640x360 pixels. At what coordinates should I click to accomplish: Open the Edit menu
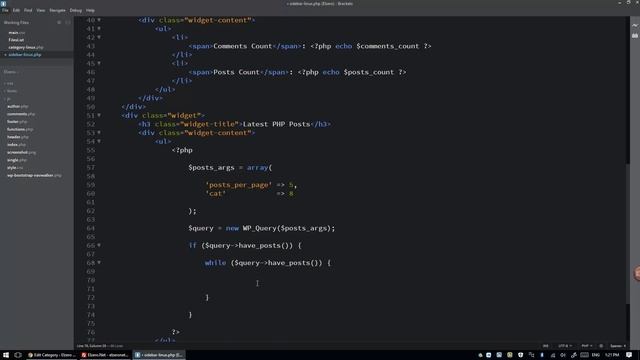[x=16, y=10]
